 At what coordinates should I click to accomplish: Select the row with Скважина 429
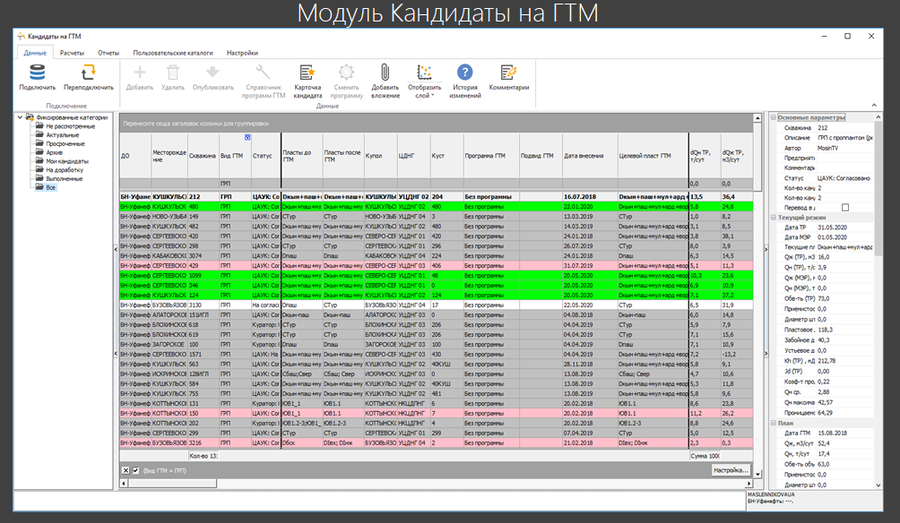[436, 266]
